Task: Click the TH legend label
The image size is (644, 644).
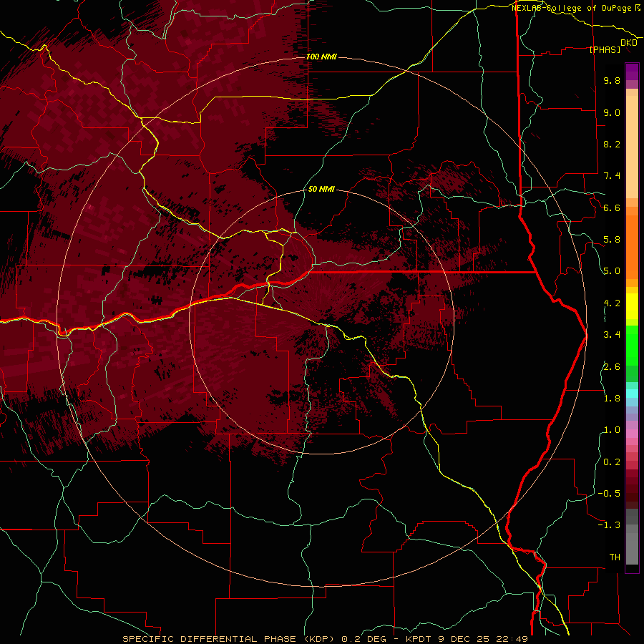Action: (x=615, y=557)
